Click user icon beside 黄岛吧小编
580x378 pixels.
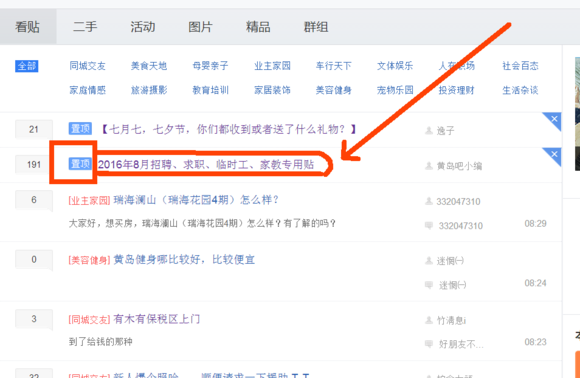click(x=429, y=165)
